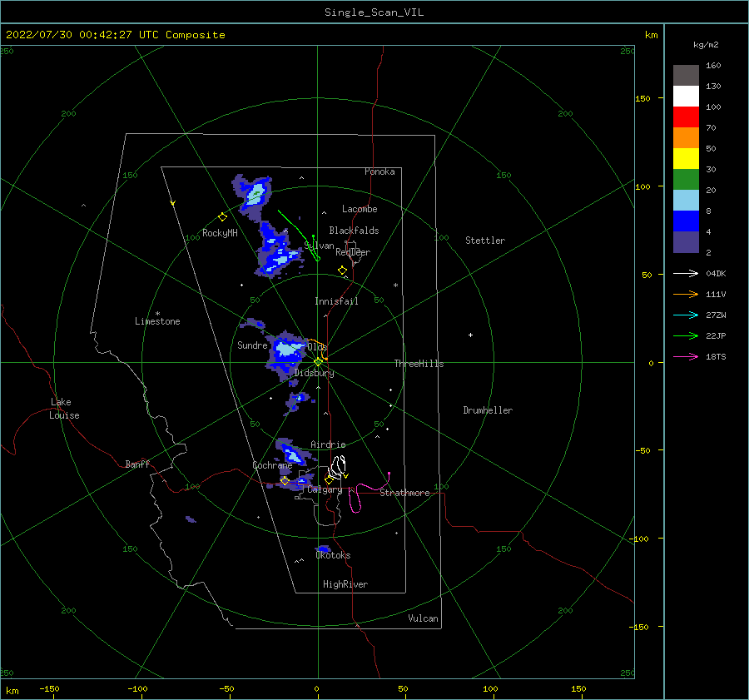Click the Strathmore town label
Screen dimensions: 749x700
click(x=404, y=493)
